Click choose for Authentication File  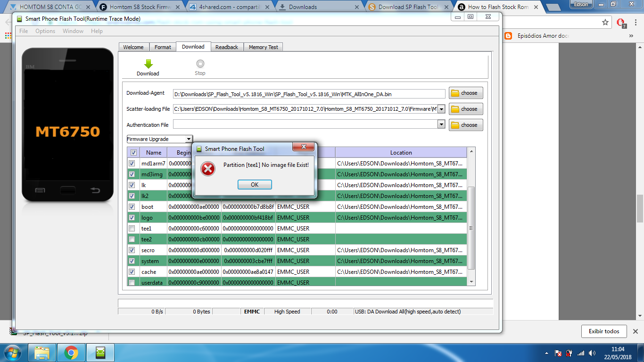point(466,125)
